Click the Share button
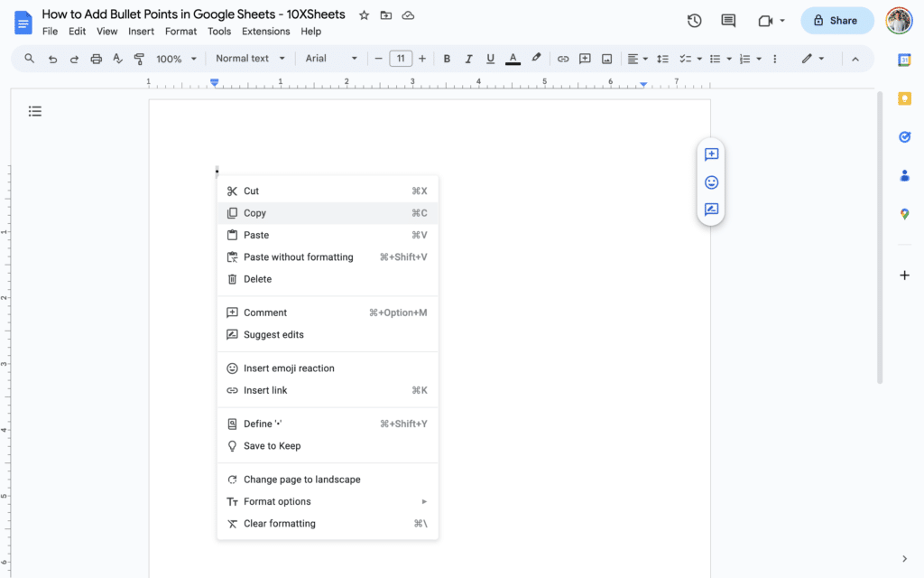The height and width of the screenshot is (578, 924). pyautogui.click(x=837, y=20)
